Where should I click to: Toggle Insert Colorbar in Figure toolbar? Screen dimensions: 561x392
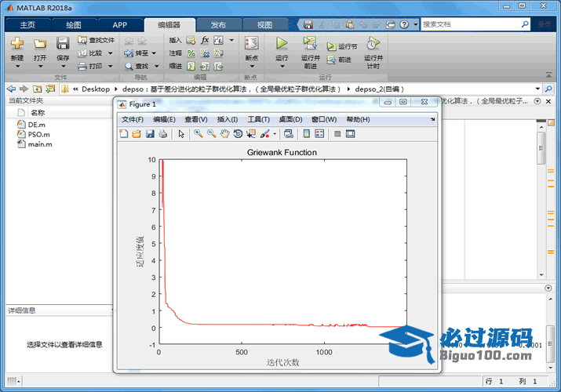pos(307,133)
